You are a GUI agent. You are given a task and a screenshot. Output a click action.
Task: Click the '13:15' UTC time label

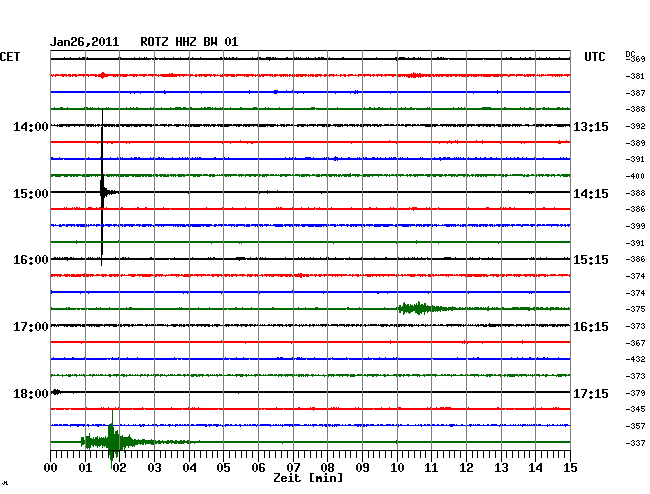click(591, 126)
